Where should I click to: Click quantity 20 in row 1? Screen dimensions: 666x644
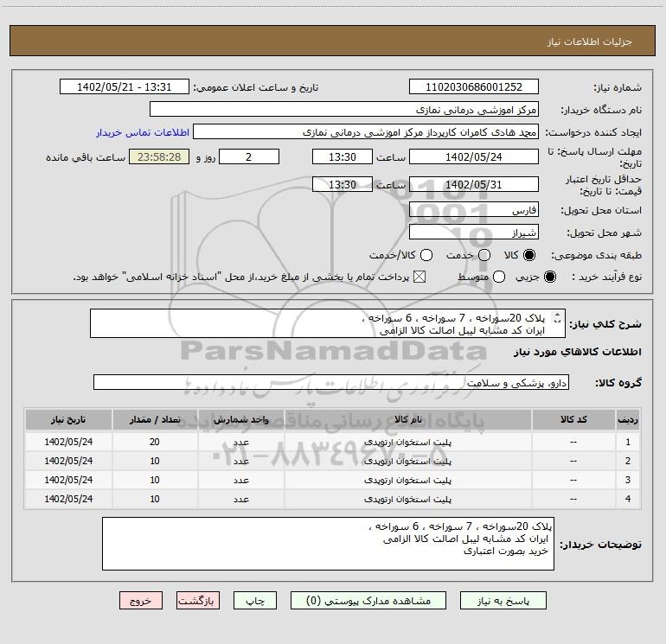pyautogui.click(x=155, y=442)
